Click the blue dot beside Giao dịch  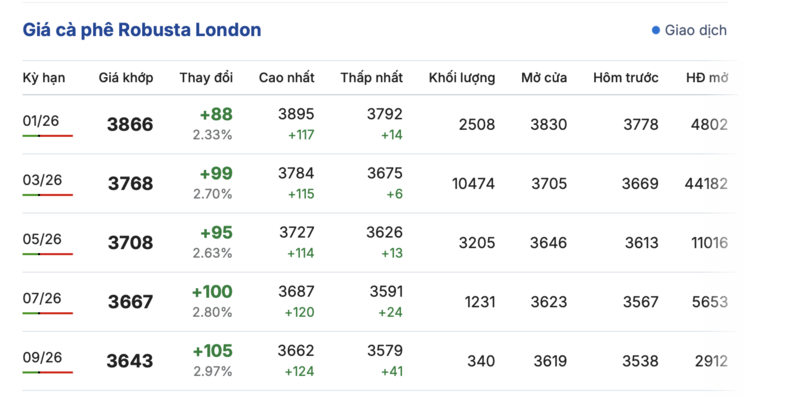click(x=656, y=30)
